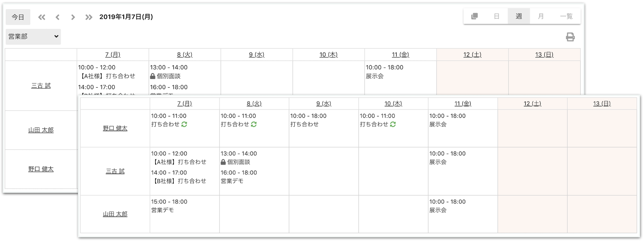Open the 11(金) date header in the front table
The height and width of the screenshot is (242, 644).
click(463, 103)
